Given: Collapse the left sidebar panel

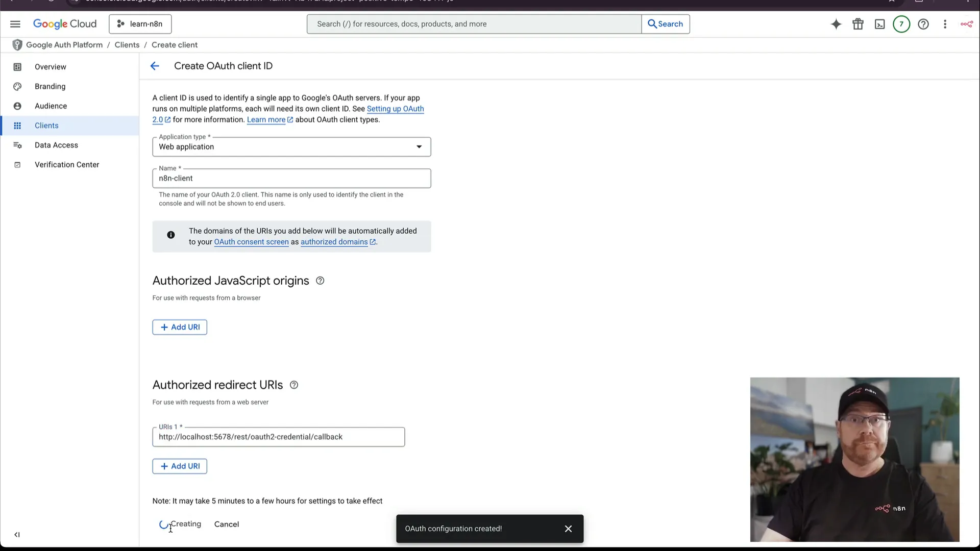Looking at the screenshot, I should 17,535.
